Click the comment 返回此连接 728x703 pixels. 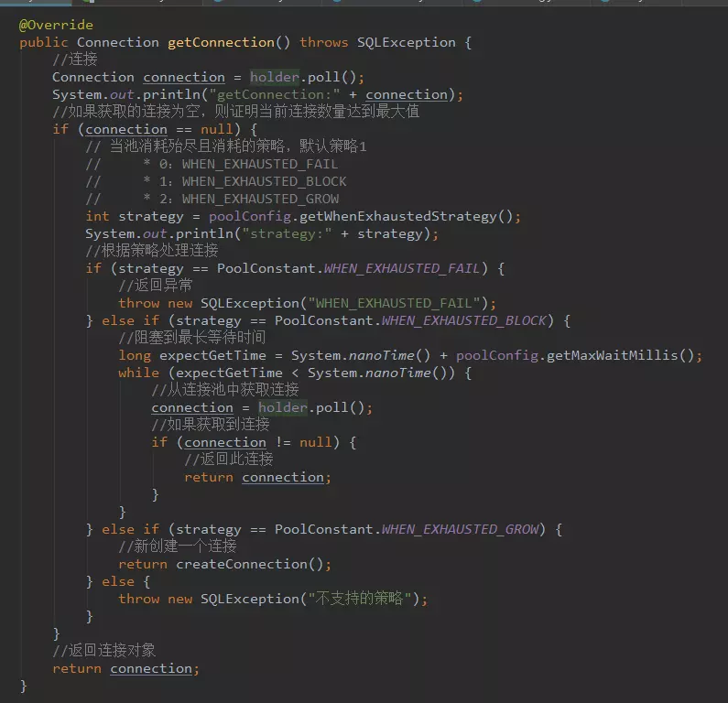click(229, 460)
